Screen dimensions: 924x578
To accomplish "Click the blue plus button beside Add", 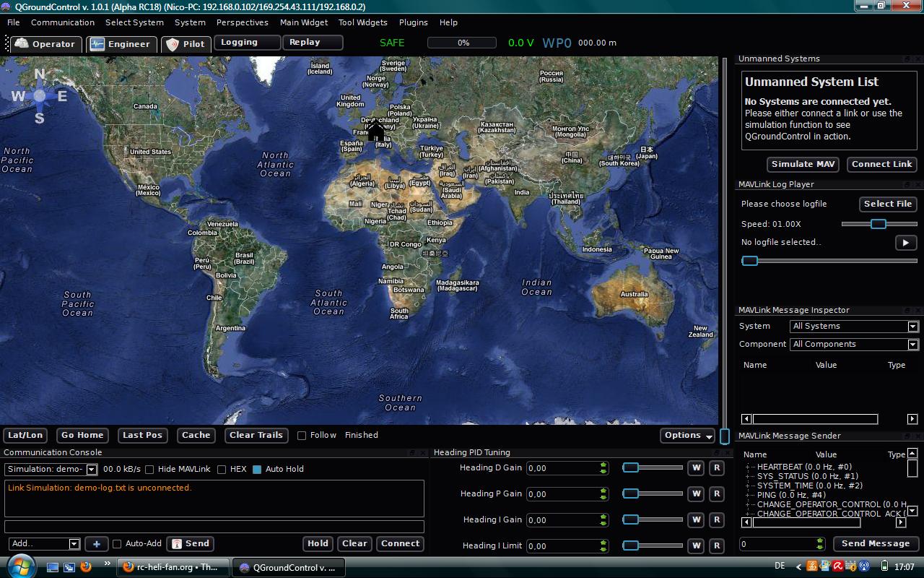I will point(96,544).
